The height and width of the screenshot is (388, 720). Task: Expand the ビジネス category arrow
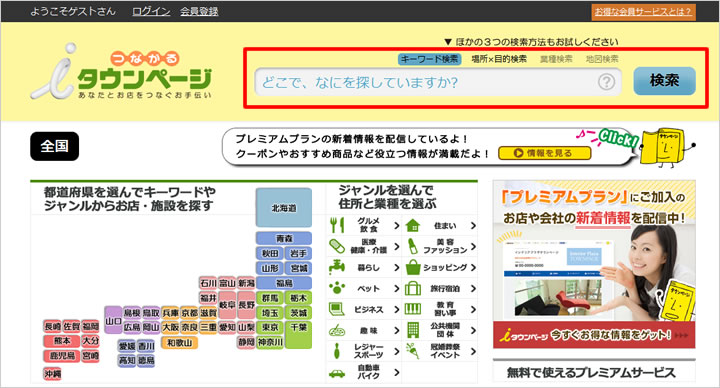[397, 309]
